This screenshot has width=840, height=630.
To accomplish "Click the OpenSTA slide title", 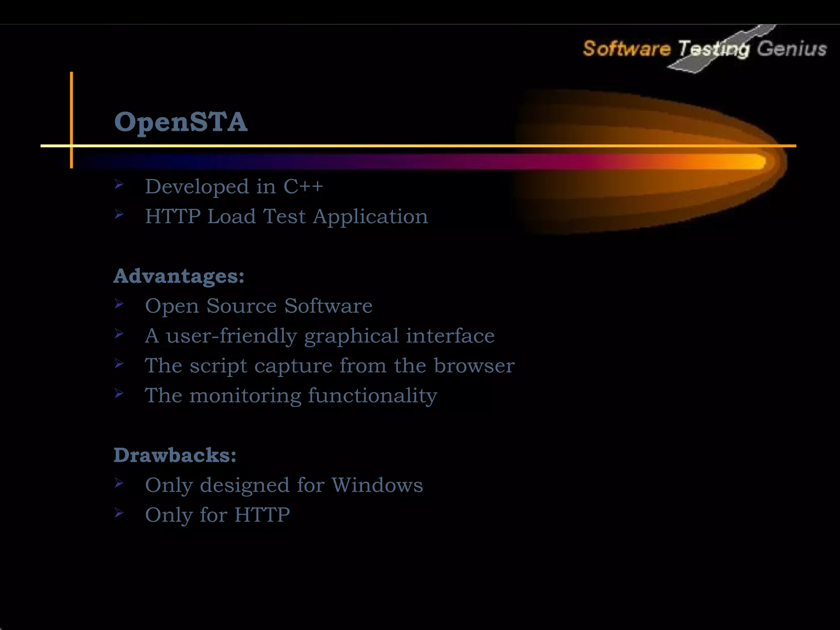I will coord(181,122).
